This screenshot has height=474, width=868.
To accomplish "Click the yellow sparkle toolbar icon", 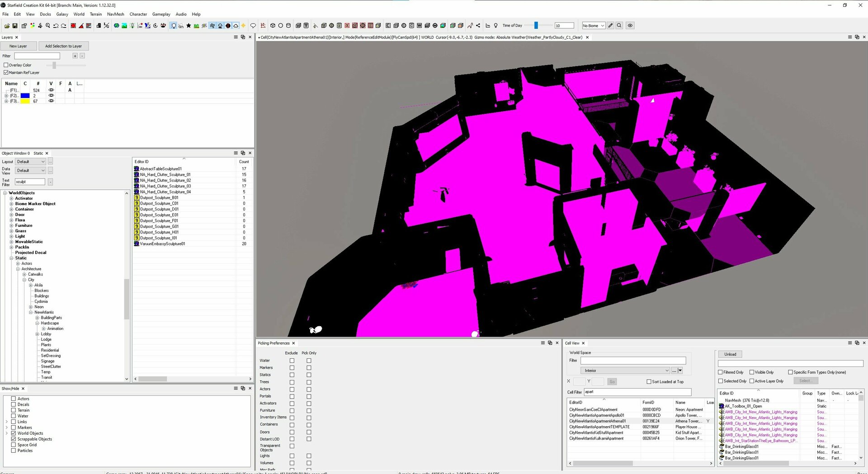I will [243, 26].
